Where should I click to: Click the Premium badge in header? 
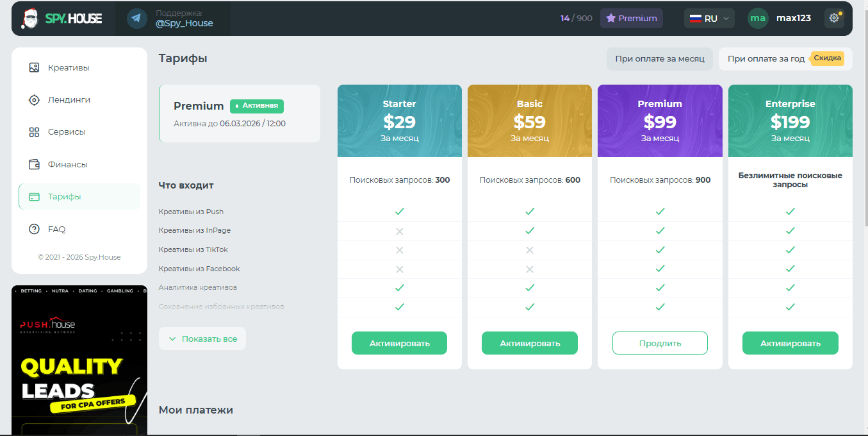631,19
